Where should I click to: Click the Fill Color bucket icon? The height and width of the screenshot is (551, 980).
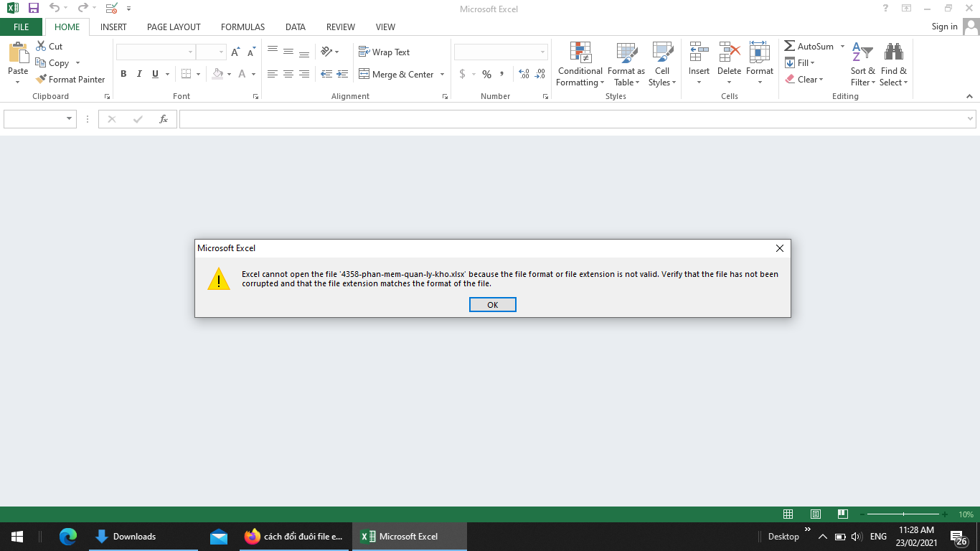[x=218, y=73]
